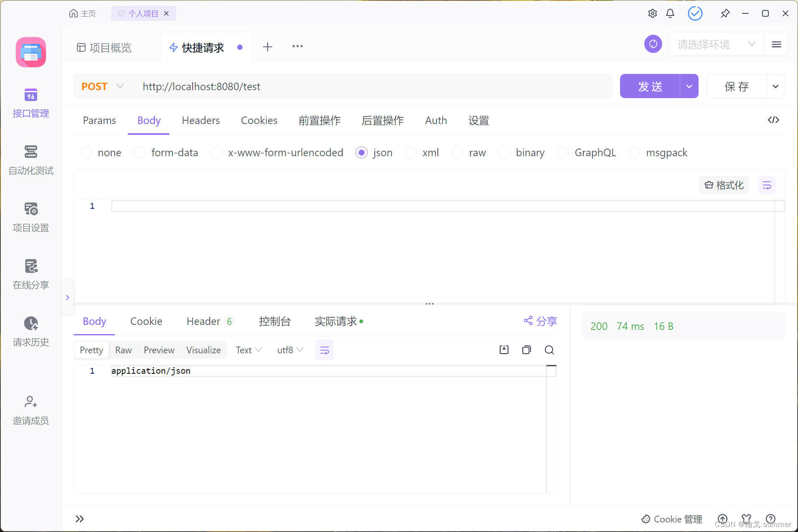Select the form-data body type
798x532 pixels.
tap(139, 152)
